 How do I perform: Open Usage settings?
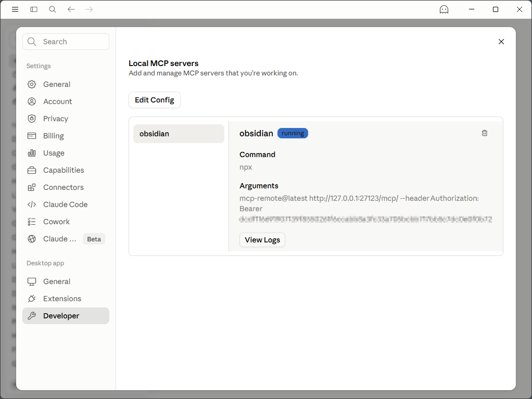66,153
